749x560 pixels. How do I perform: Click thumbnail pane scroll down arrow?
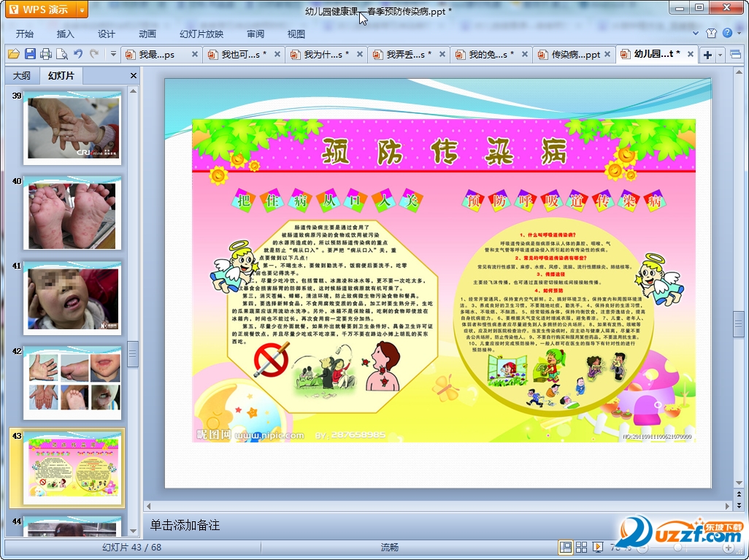coord(134,531)
